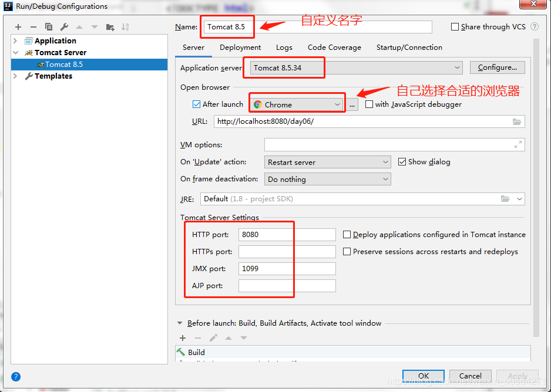Screen dimensions: 551x392
Task: Enable with JavaScript debugger
Action: tap(369, 104)
